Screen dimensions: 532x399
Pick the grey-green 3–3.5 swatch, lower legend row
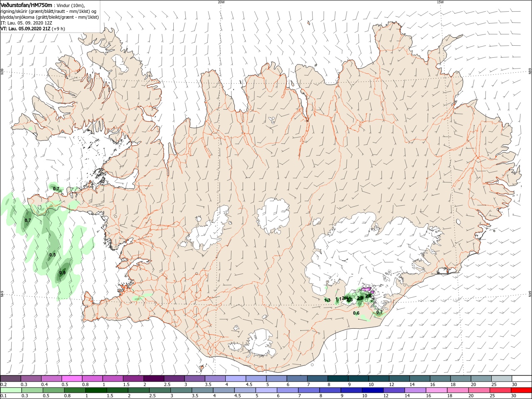180,390
